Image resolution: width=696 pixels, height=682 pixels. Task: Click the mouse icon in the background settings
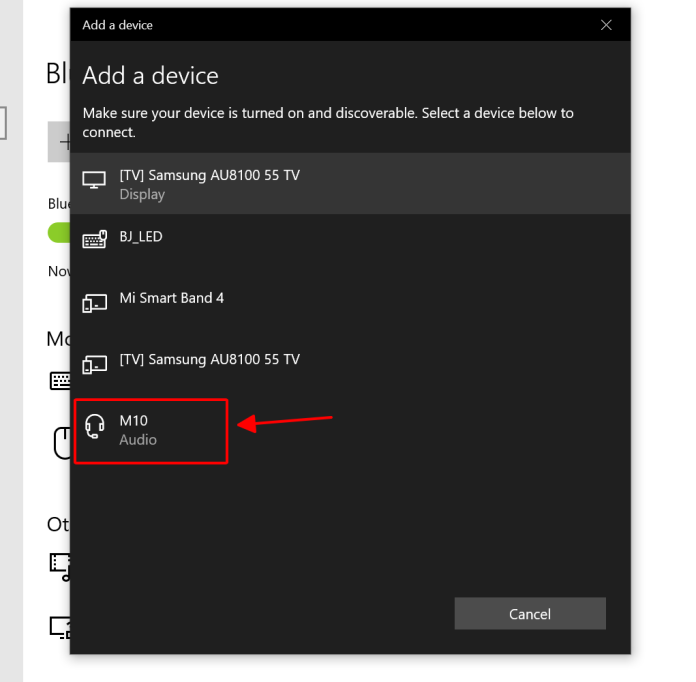(60, 442)
